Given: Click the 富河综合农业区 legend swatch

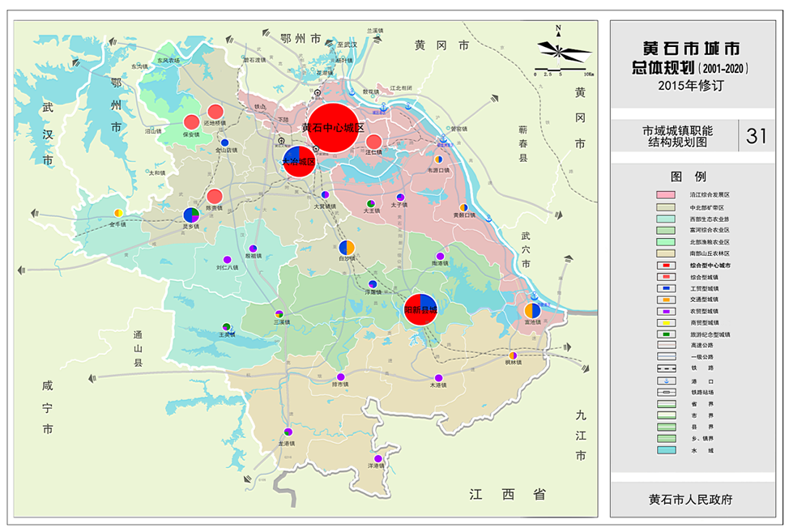Looking at the screenshot, I should pos(666,230).
